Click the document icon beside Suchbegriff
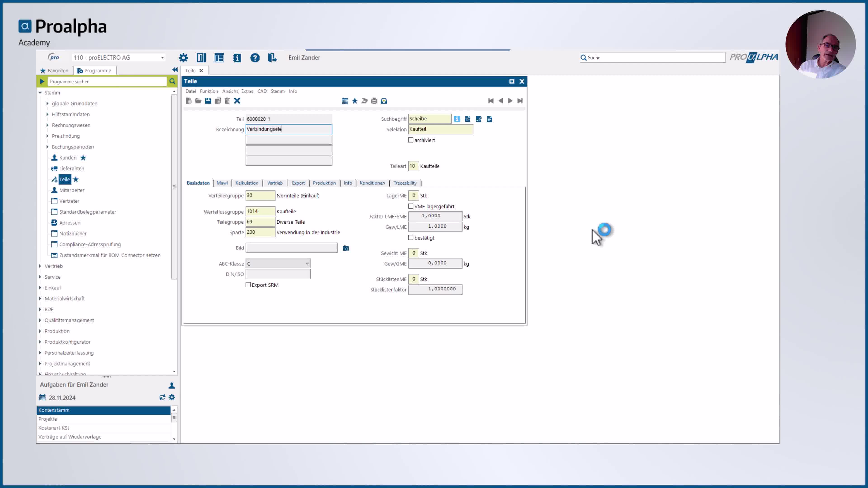This screenshot has width=868, height=488. 490,119
